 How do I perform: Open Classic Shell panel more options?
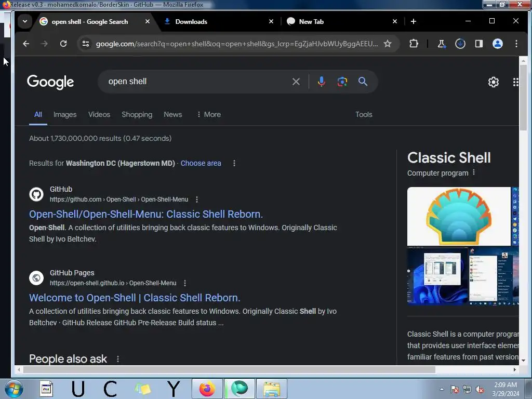coord(474,172)
